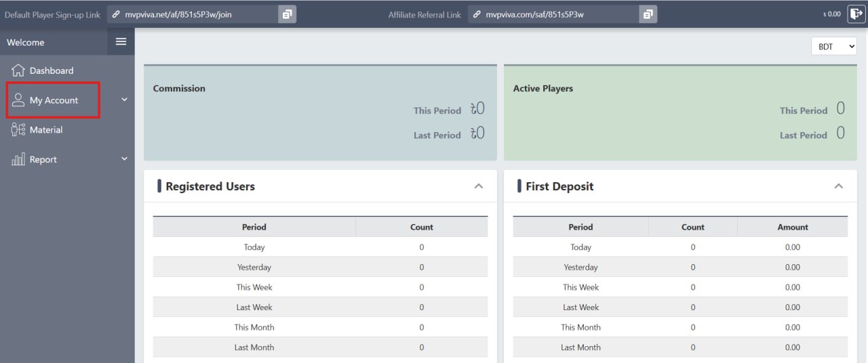Click the logout icon in top bar

(856, 14)
